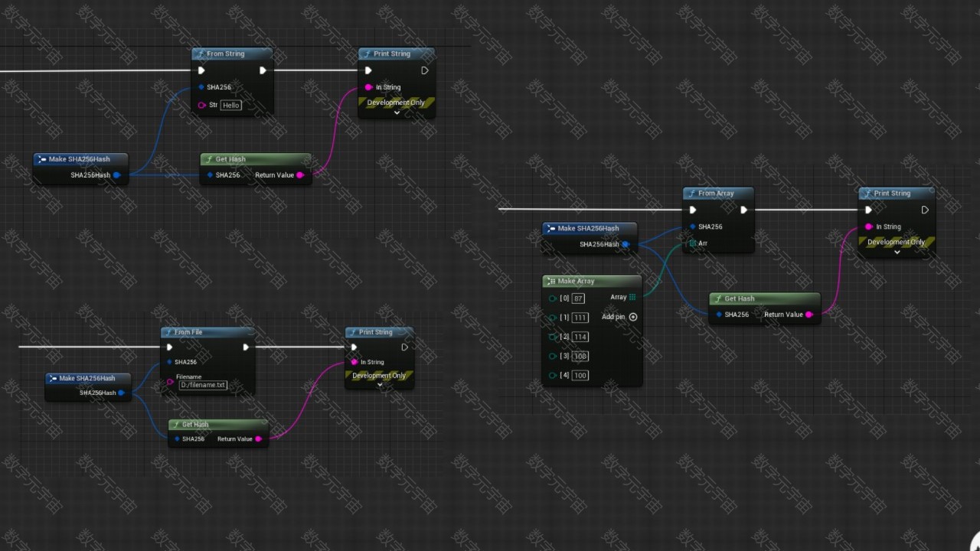Click Make Array [1] value field showing 111
The height and width of the screenshot is (551, 980).
580,318
